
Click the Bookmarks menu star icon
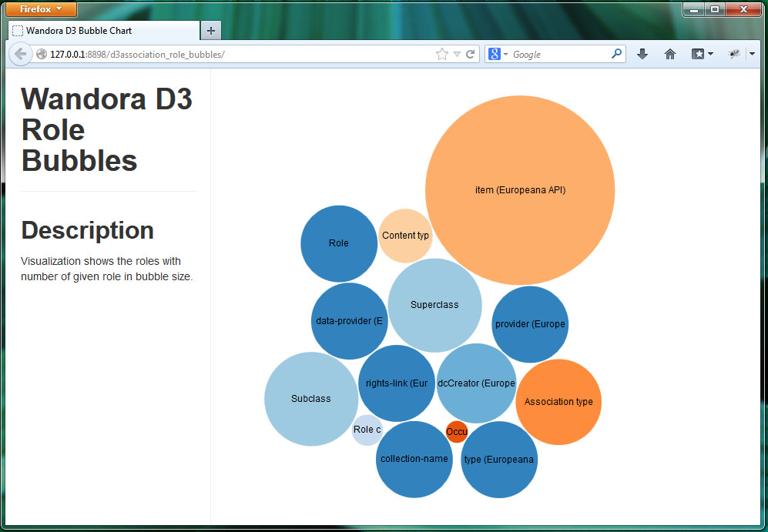pos(698,55)
